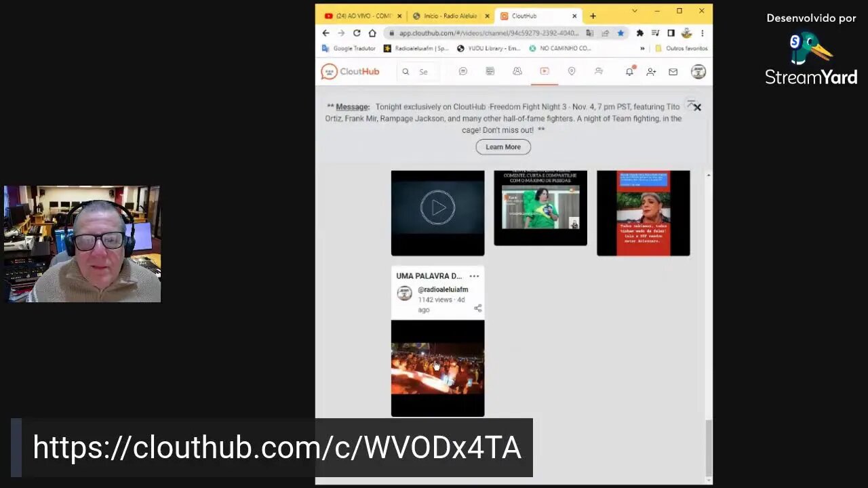Open Outros favoritos folder
This screenshot has width=868, height=488.
coord(682,48)
